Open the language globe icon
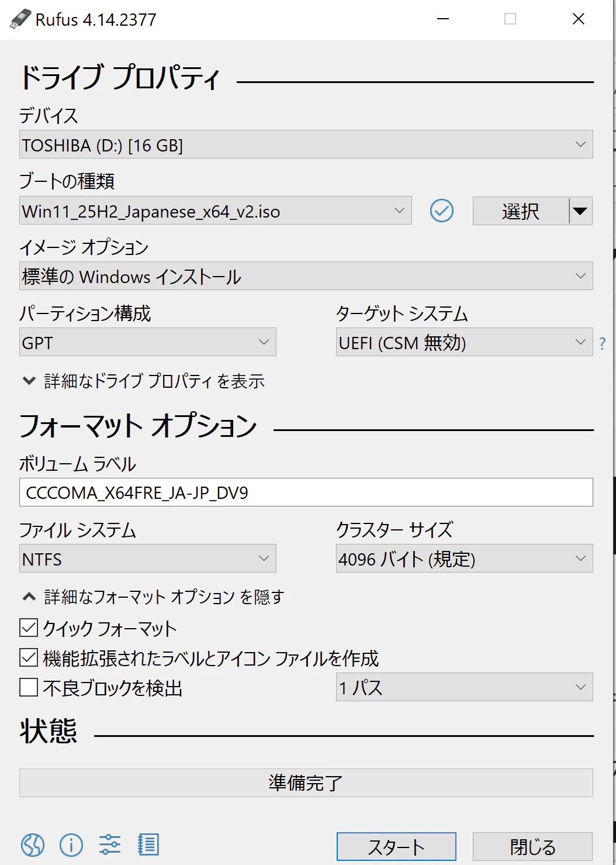Image resolution: width=616 pixels, height=865 pixels. pyautogui.click(x=33, y=845)
